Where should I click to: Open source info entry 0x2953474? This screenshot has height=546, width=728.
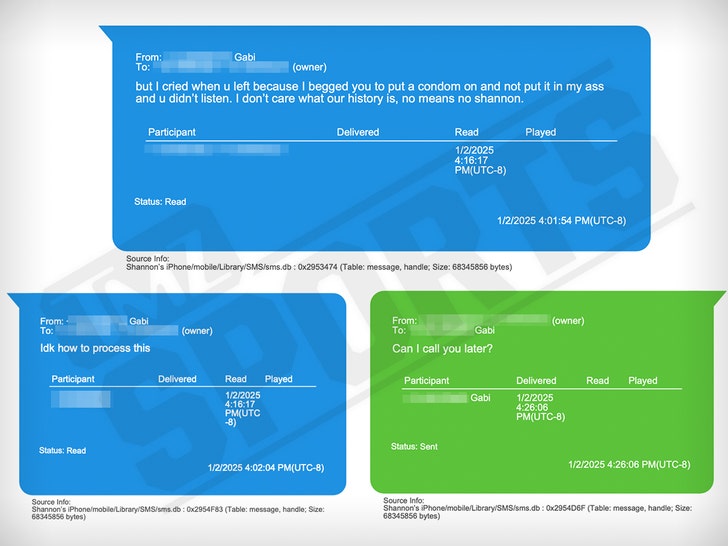point(318,267)
